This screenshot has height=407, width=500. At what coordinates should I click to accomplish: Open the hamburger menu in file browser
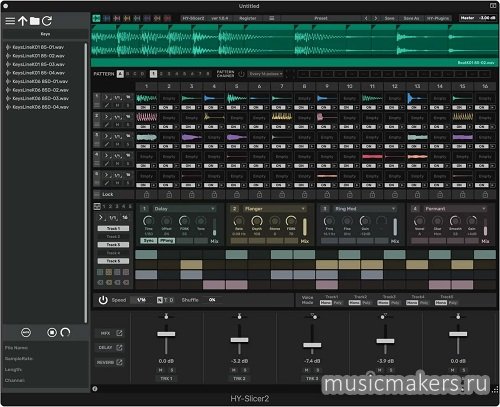(10, 21)
